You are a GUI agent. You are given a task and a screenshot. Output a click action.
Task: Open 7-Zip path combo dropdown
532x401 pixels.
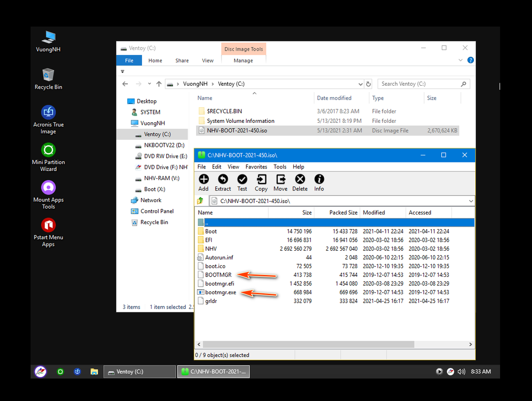point(471,201)
